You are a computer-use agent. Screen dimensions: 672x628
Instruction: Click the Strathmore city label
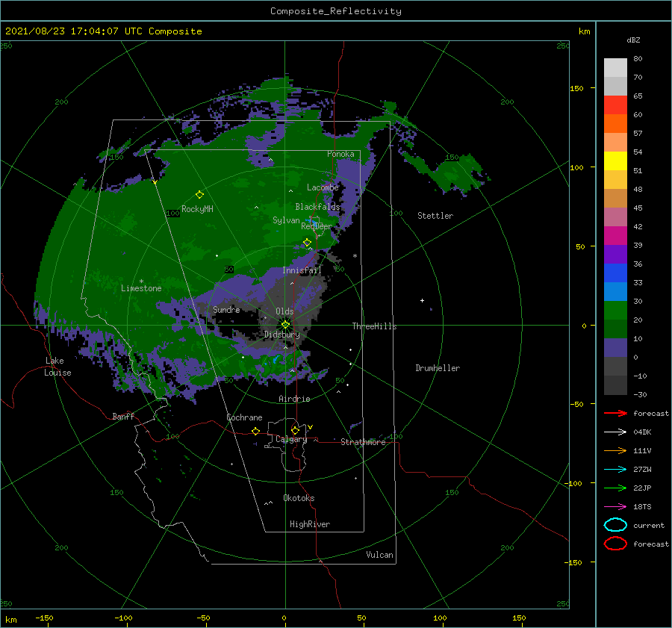(363, 442)
